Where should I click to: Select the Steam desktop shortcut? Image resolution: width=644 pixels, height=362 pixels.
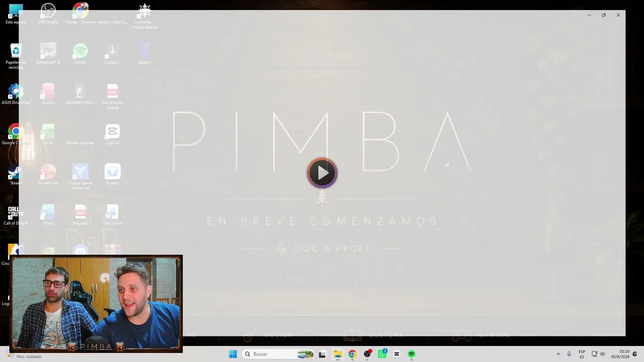[16, 175]
